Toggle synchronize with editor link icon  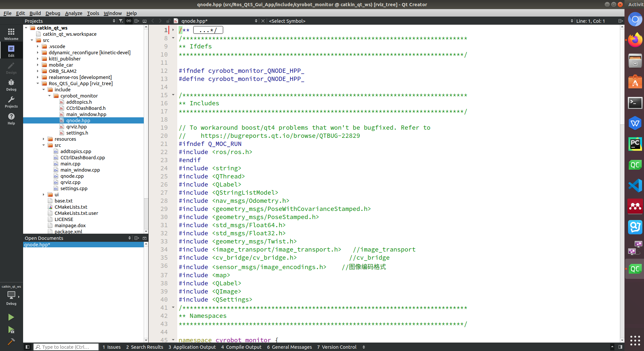(x=129, y=21)
